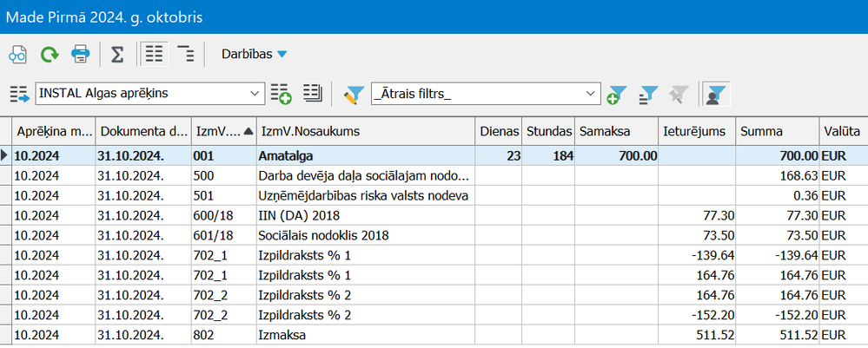Select the Amatalga row name cell
Viewport: 868px width, 348px height.
click(x=365, y=156)
